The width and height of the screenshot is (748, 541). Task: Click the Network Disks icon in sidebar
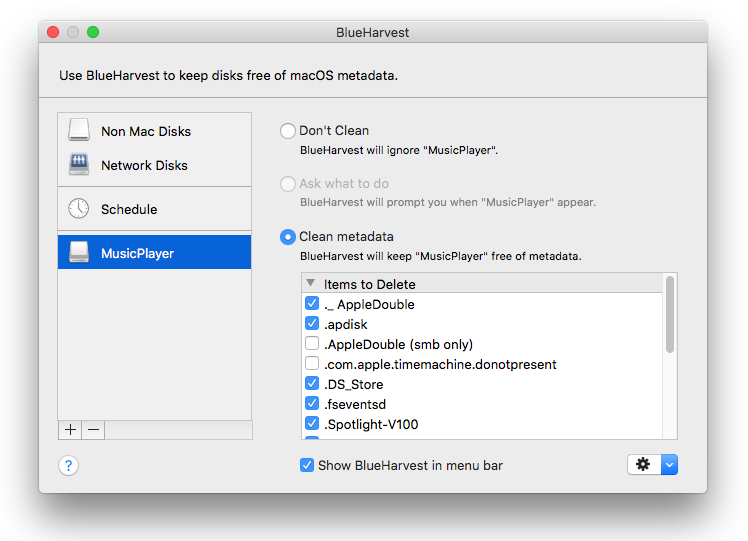(x=79, y=165)
